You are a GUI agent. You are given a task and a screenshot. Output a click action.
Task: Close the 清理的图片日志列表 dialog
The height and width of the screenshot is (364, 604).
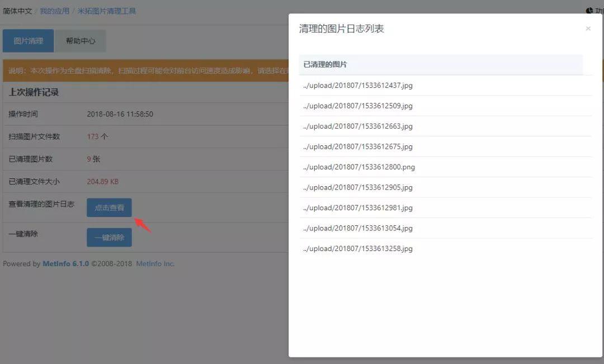[588, 28]
